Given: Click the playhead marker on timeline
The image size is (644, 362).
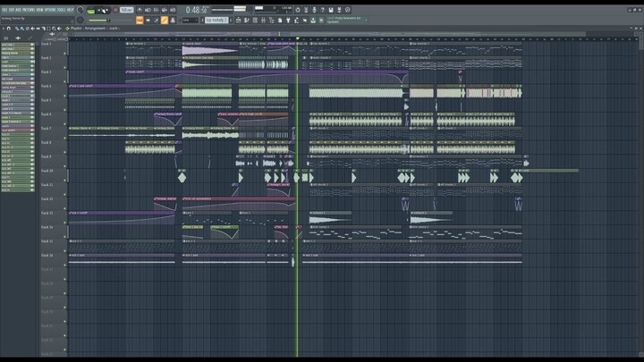Looking at the screenshot, I should [297, 38].
